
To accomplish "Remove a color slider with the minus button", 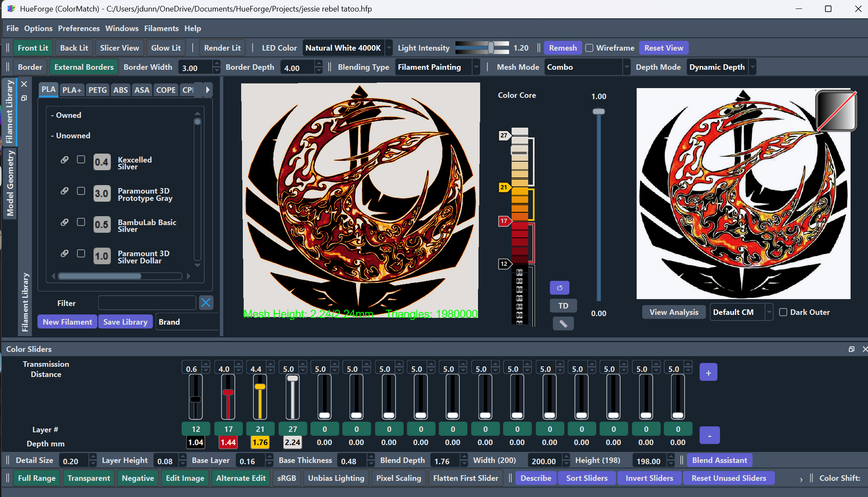I will (709, 435).
